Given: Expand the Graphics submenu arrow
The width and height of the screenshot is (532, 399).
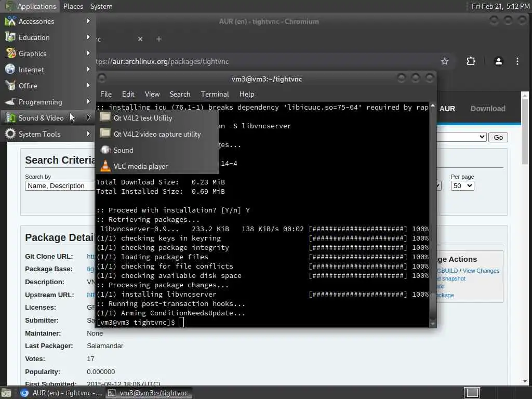Looking at the screenshot, I should 88,54.
